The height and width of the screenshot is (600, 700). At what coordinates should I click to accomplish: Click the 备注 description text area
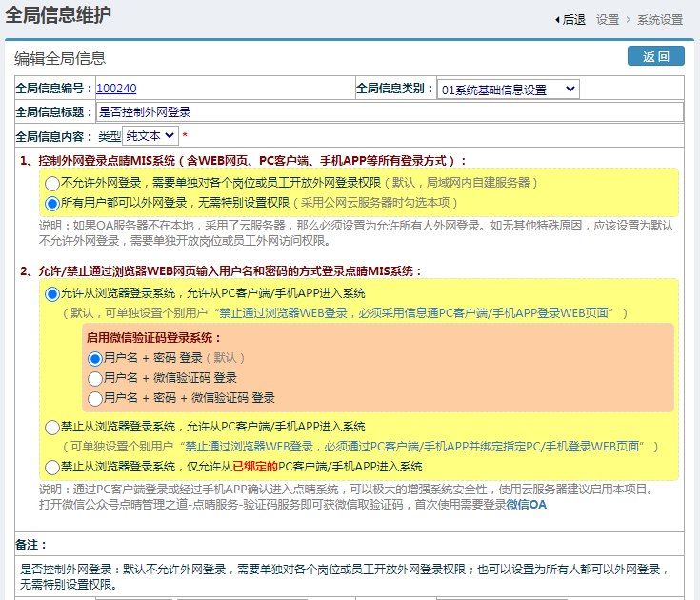tap(349, 576)
